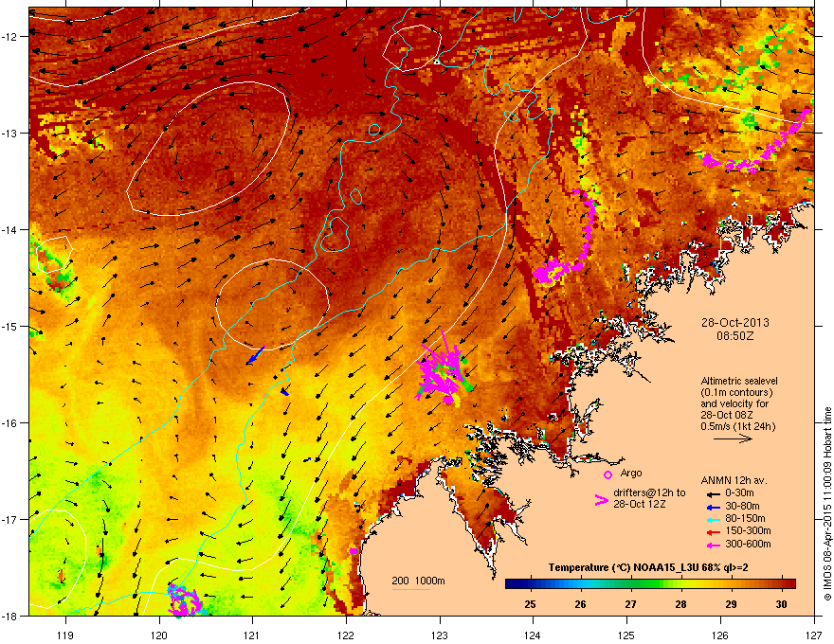This screenshot has height=644, width=834.
Task: Click the latitude axis label -12
Action: (10, 37)
